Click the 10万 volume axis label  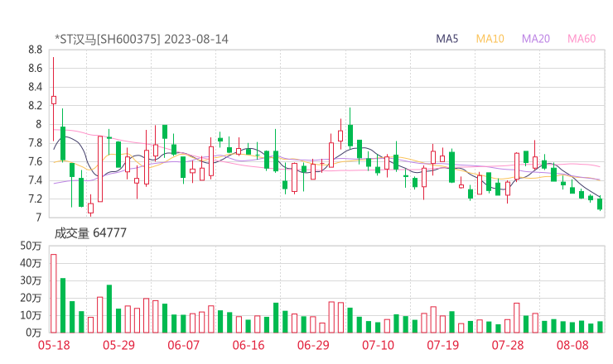31,315
